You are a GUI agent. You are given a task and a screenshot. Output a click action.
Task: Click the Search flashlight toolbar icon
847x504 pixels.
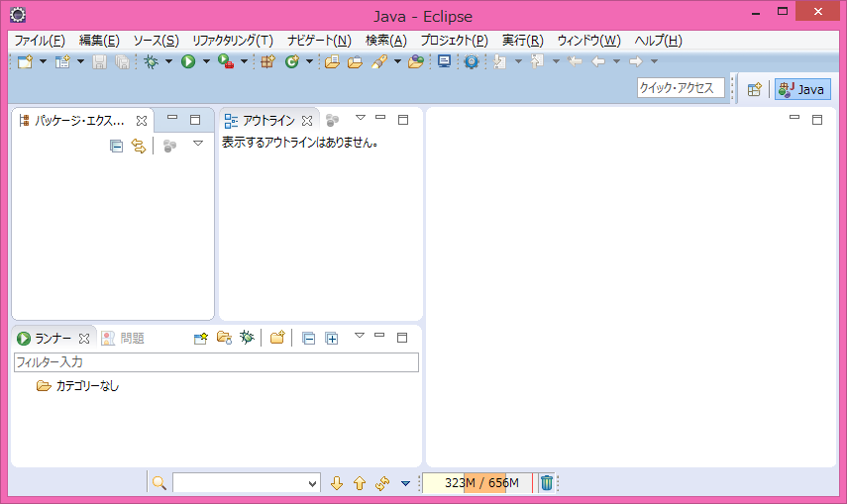379,61
